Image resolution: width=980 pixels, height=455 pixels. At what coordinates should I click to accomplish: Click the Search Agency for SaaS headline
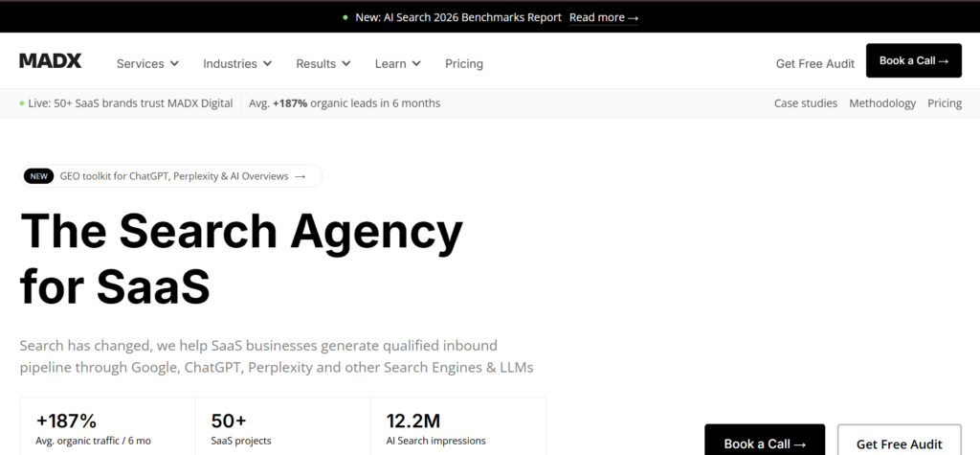pos(241,258)
